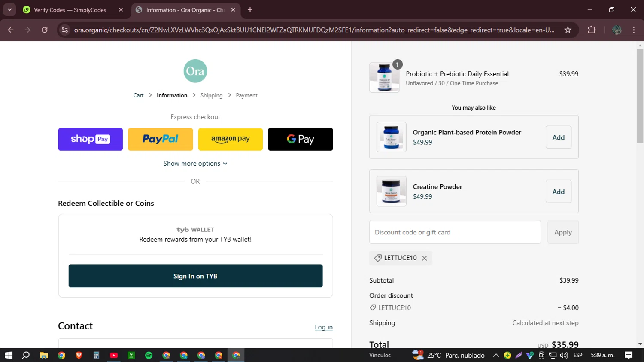Click the Redeem Collectible or Coins heading

[106, 203]
